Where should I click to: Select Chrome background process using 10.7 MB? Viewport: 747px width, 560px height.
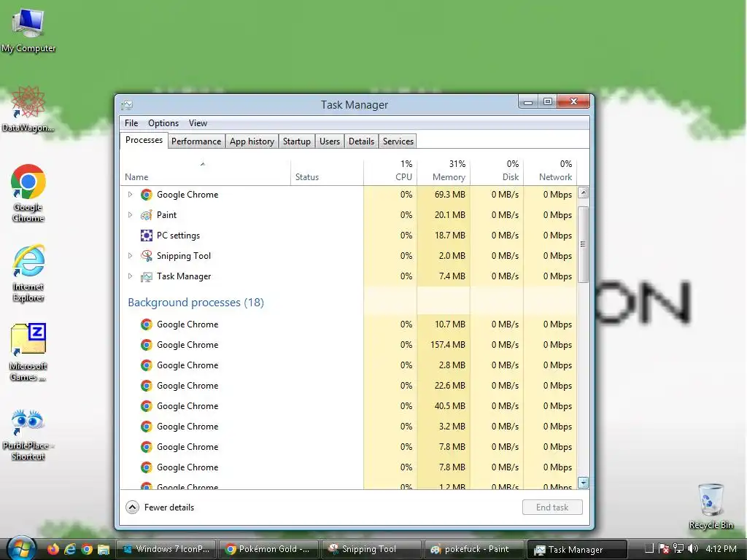pos(348,324)
